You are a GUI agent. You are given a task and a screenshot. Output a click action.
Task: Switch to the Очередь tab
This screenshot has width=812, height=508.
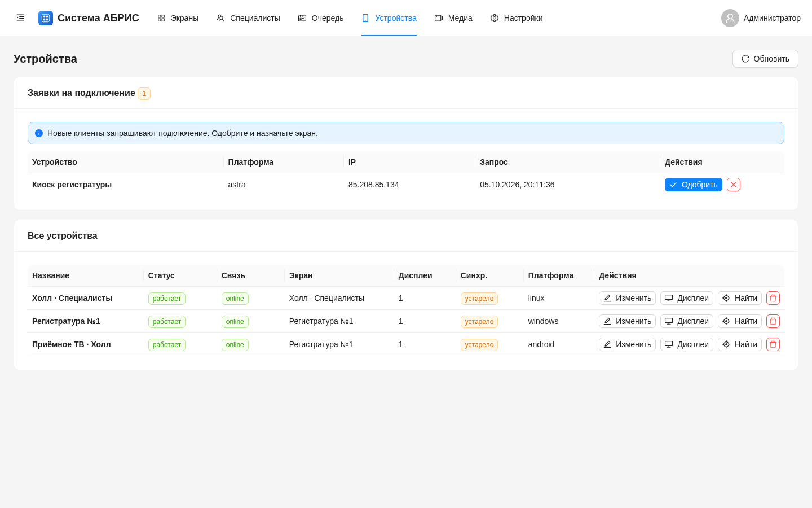coord(321,18)
